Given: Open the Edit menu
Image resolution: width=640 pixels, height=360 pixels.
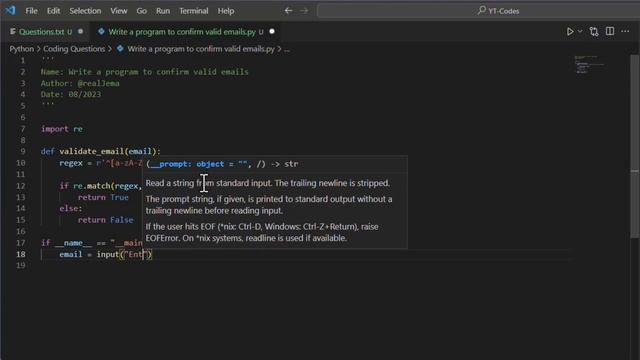Looking at the screenshot, I should click(53, 11).
